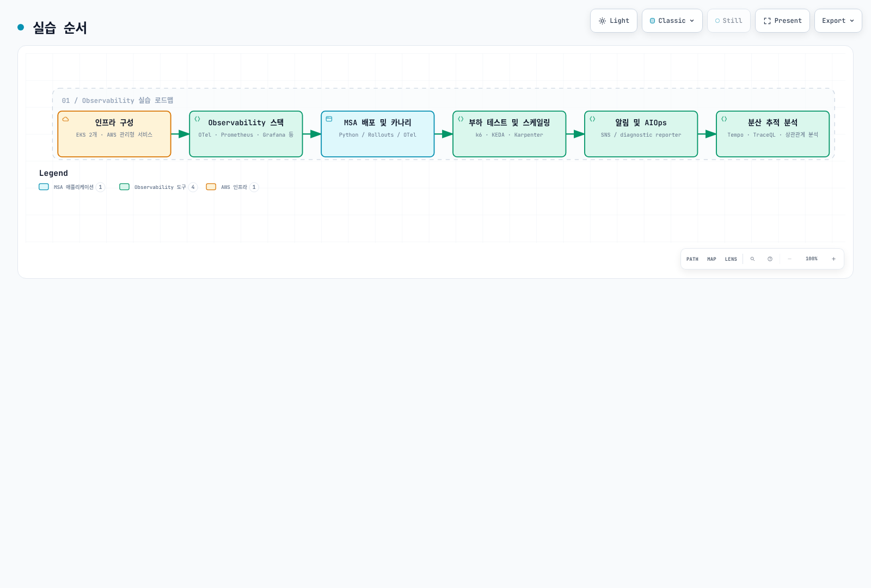Zoom in with the plus button
The width and height of the screenshot is (871, 588).
pyautogui.click(x=833, y=259)
